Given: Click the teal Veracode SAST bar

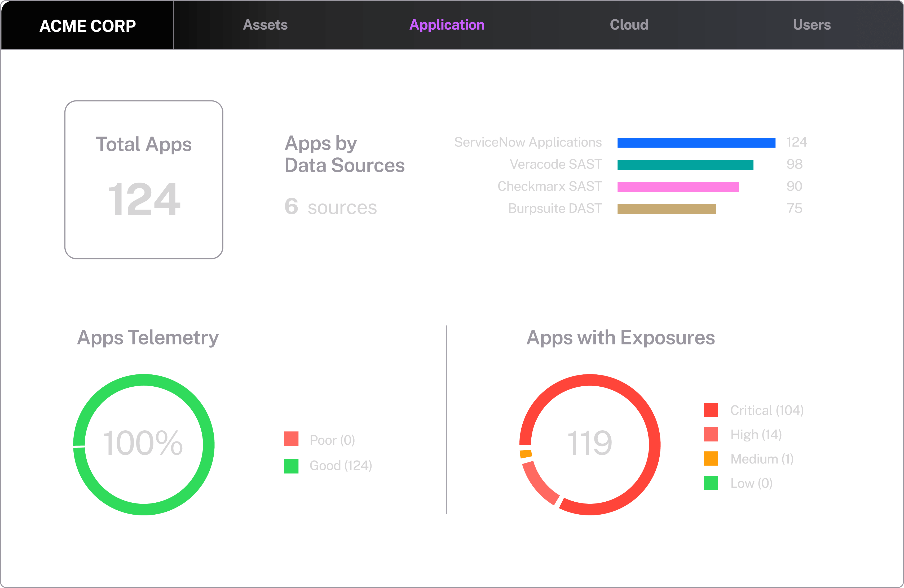Looking at the screenshot, I should point(685,165).
